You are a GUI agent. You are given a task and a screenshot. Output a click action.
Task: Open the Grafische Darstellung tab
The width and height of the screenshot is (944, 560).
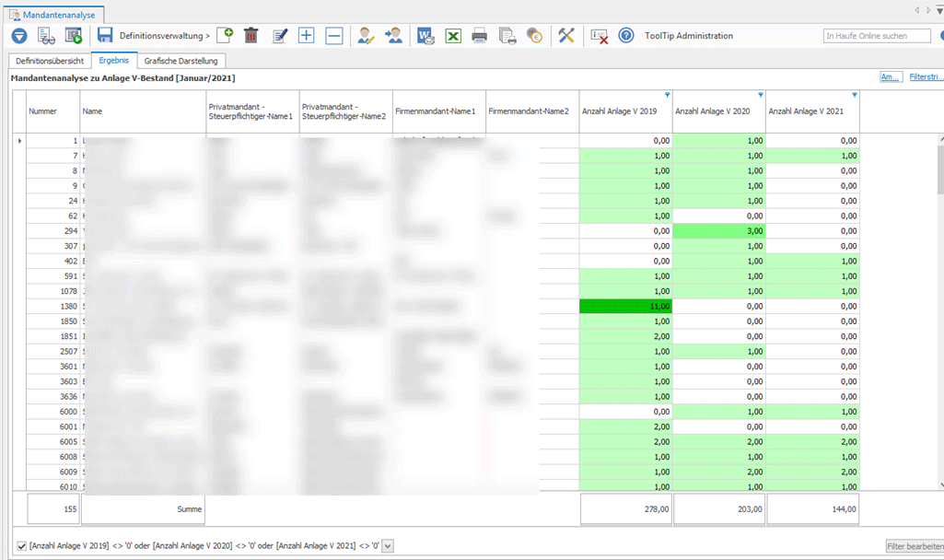pos(181,61)
